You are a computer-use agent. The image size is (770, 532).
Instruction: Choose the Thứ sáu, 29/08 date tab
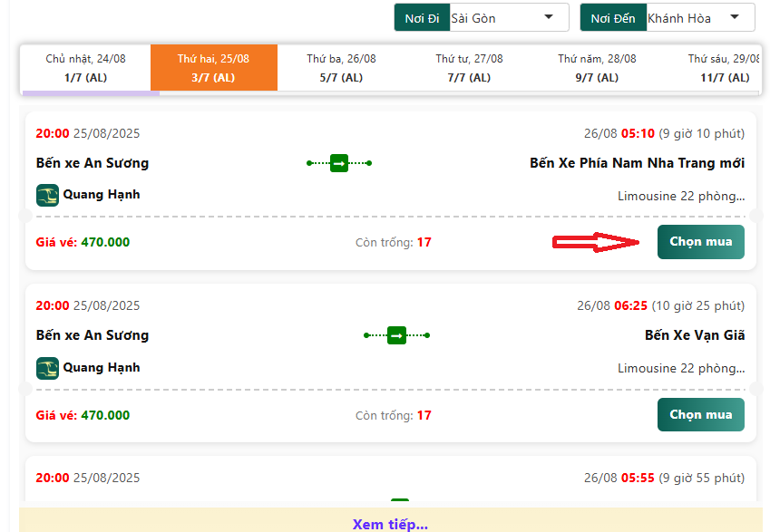pyautogui.click(x=723, y=68)
